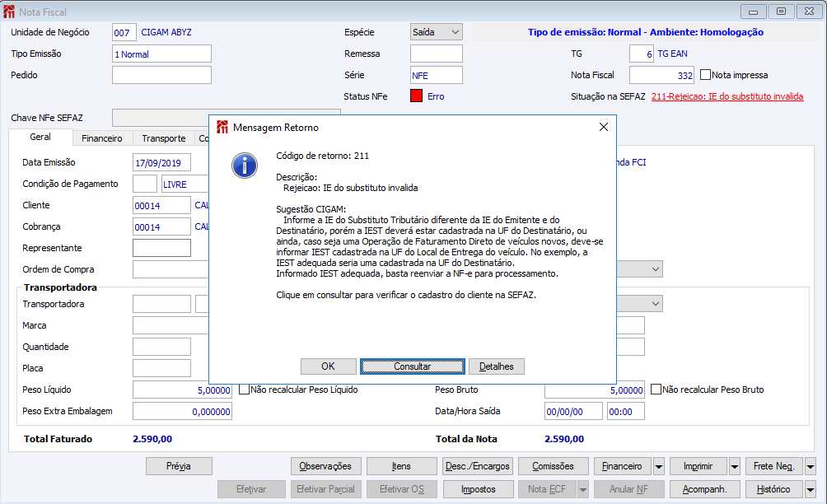Click the Chave NFe SEFAZ field

227,118
